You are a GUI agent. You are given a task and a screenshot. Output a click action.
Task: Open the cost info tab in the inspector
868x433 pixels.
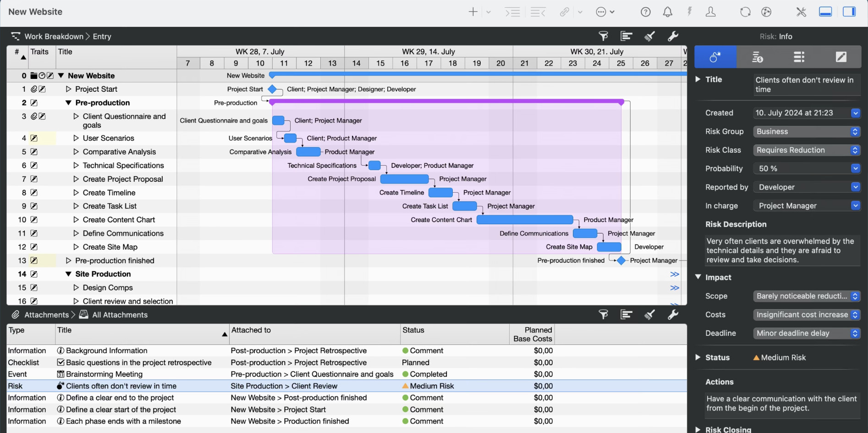pos(757,56)
